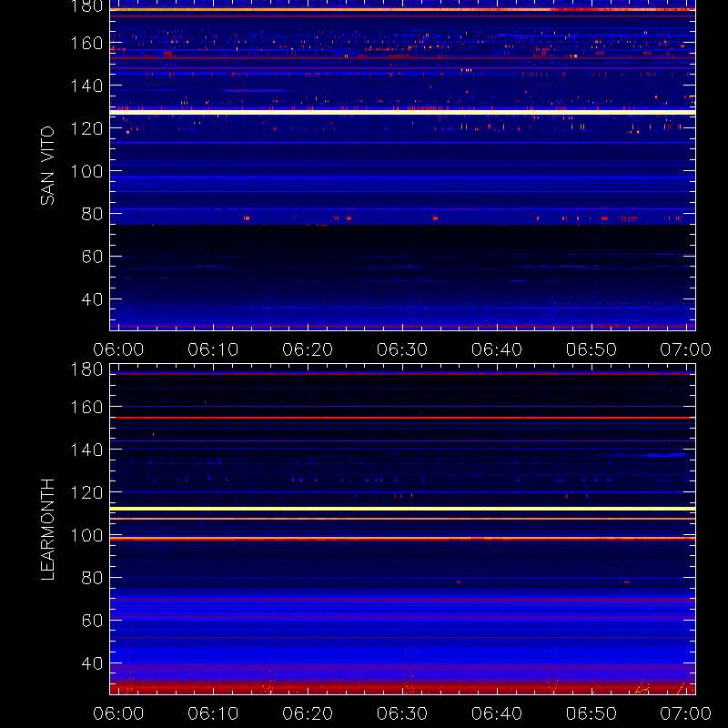Click 07:00 time label under SAN VITO plot
This screenshot has height=728, width=728.
pos(686,349)
